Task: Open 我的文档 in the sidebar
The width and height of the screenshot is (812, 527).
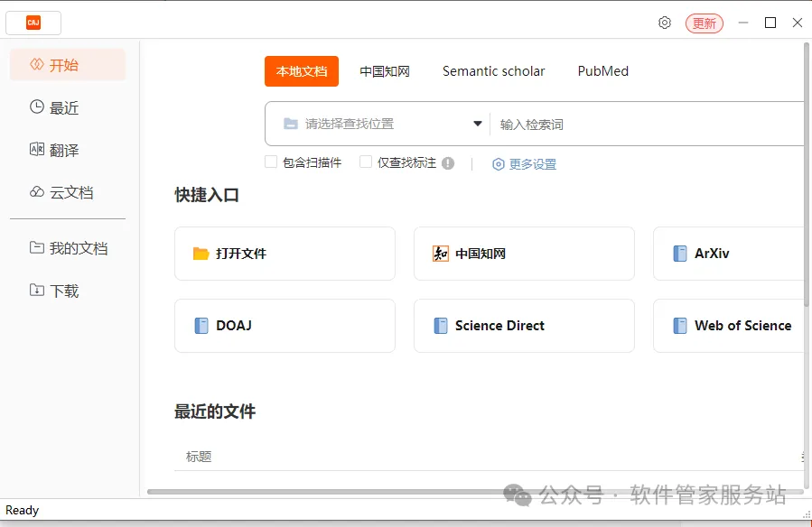Action: 68,248
